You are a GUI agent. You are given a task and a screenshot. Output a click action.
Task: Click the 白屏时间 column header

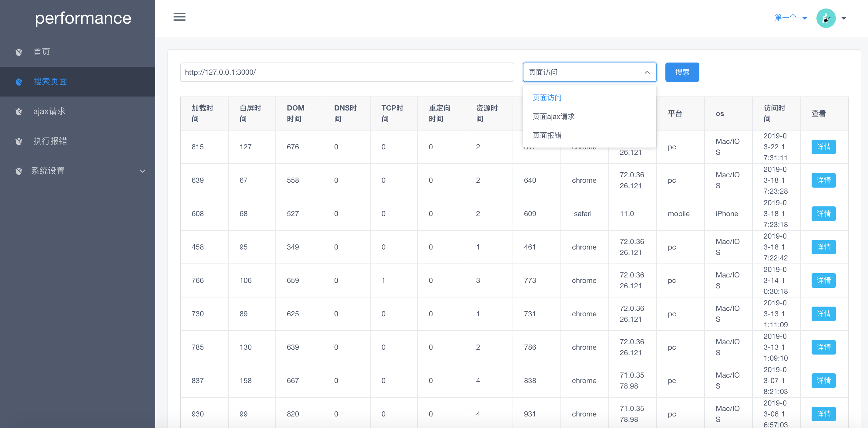(x=252, y=114)
